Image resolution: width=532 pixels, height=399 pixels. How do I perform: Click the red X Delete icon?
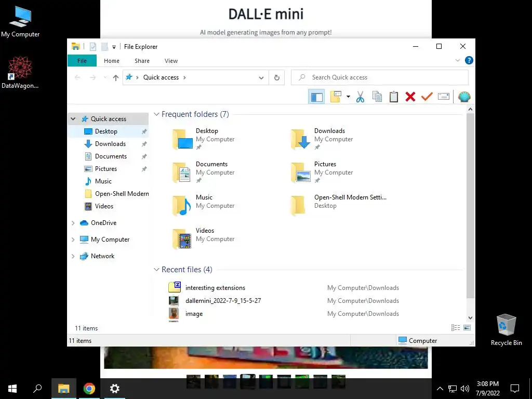[410, 97]
